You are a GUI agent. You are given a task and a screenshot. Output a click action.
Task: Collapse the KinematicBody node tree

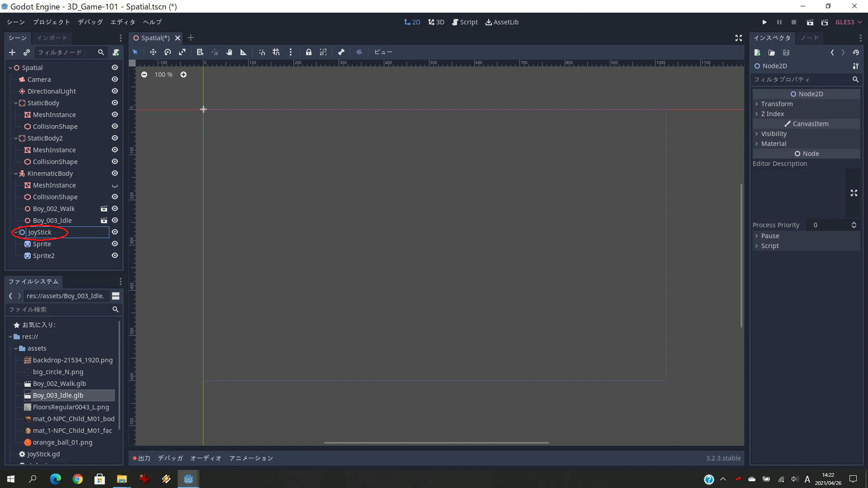click(x=16, y=174)
